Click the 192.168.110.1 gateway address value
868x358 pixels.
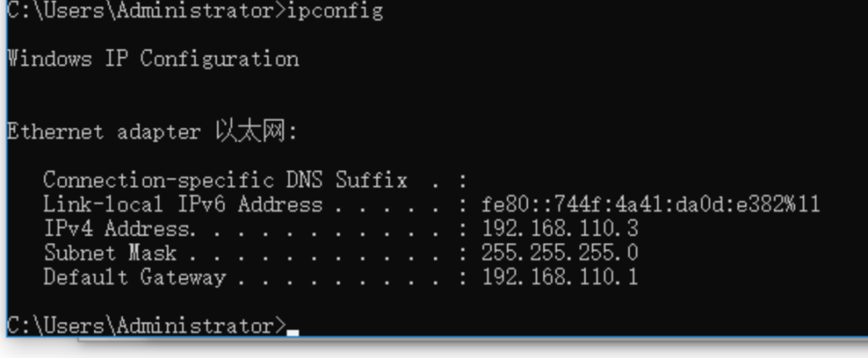pos(559,277)
